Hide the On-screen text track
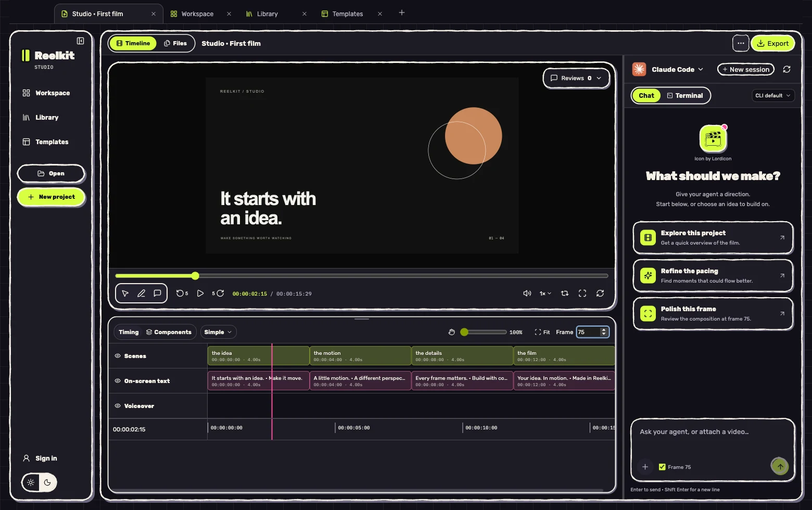Image resolution: width=812 pixels, height=510 pixels. 118,381
